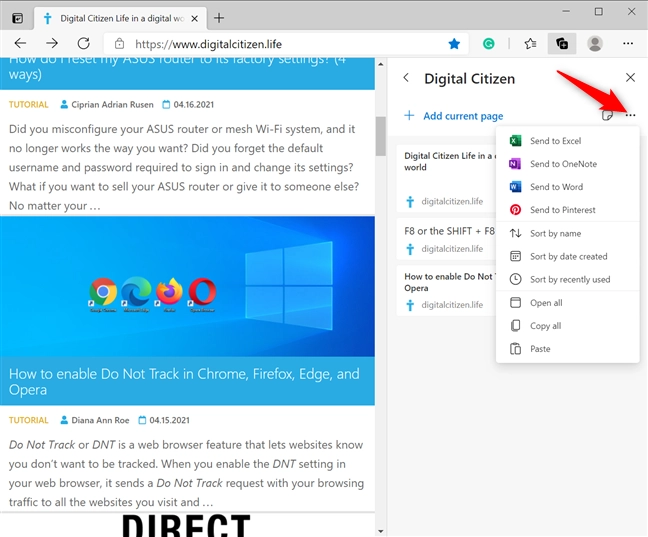This screenshot has width=648, height=537.
Task: Select Sort by recently used
Action: pos(568,279)
